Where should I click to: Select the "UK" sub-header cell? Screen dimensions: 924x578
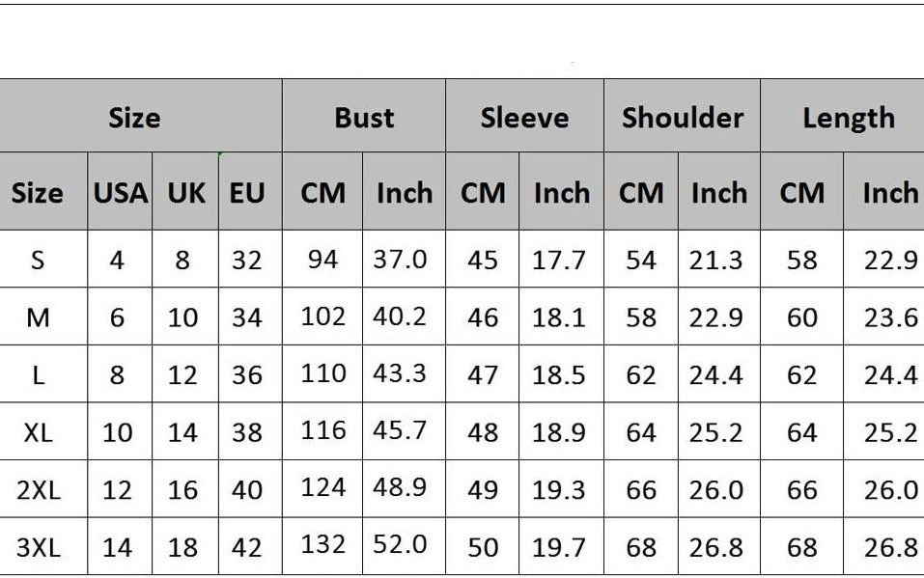pyautogui.click(x=186, y=192)
